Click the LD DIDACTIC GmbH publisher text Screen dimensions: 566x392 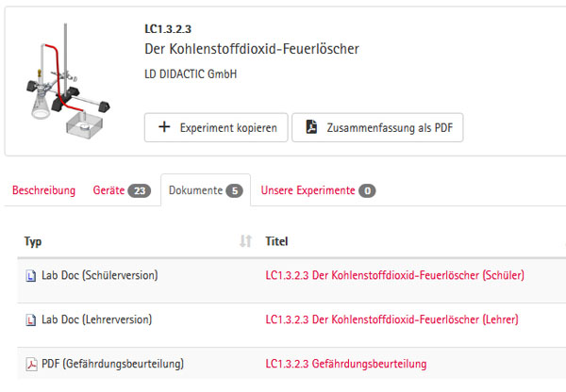click(186, 73)
